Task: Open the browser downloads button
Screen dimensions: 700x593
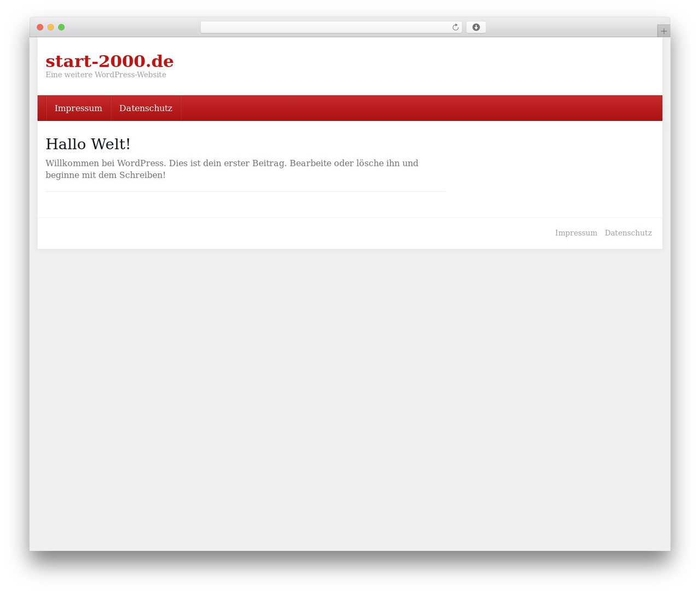Action: (x=476, y=27)
